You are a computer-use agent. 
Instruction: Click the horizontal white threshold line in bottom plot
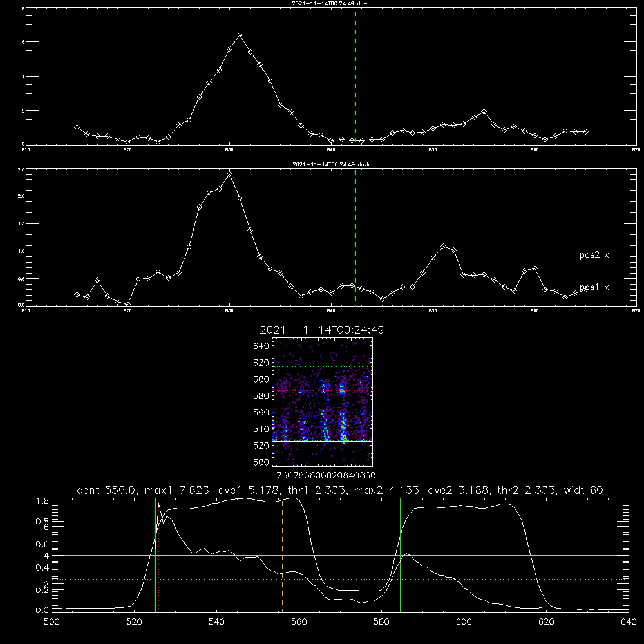(340, 555)
